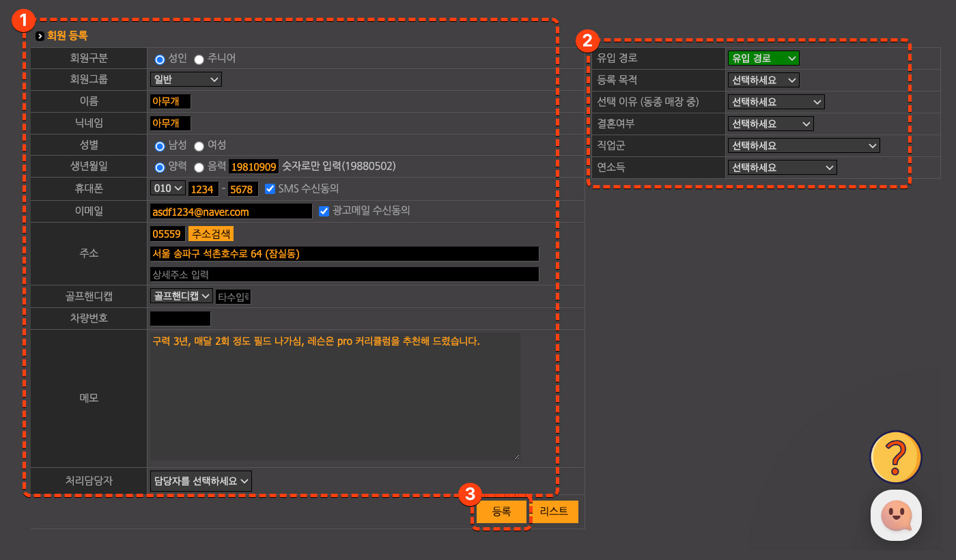
Task: Select the 주니어 radio button
Action: (199, 59)
